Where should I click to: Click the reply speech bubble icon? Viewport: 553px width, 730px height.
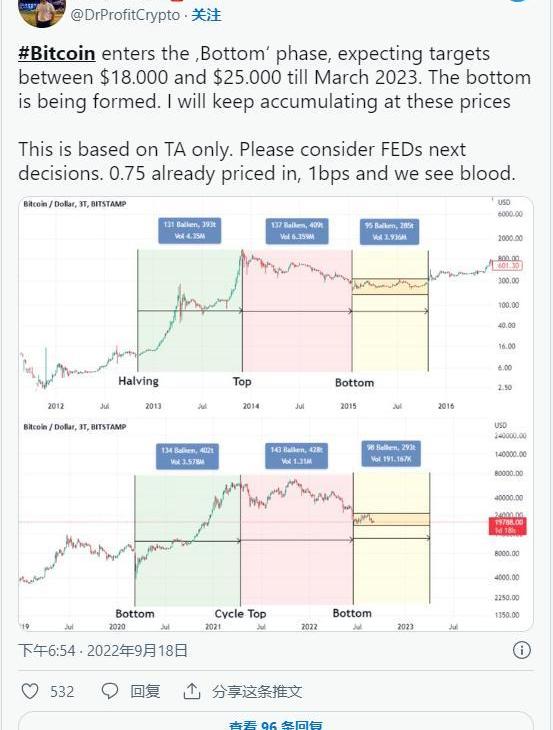110,691
